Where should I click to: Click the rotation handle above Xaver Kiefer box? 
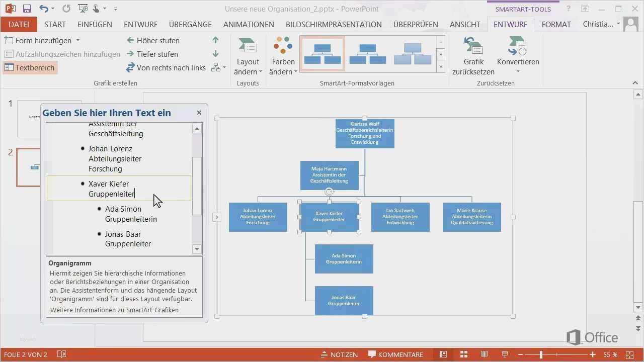(x=330, y=192)
